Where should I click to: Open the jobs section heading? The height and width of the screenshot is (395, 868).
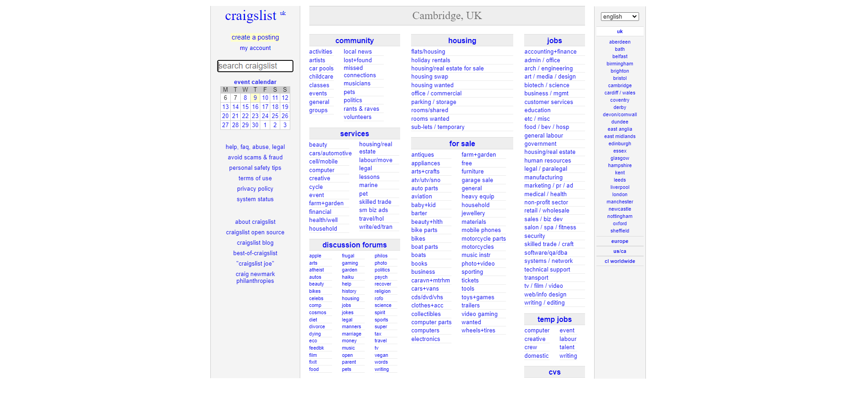click(x=554, y=41)
